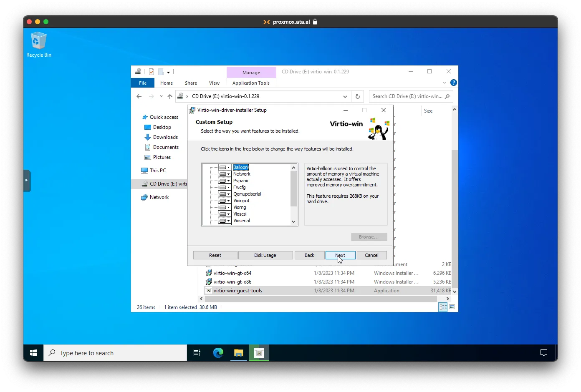Click the Manage contextual tab
This screenshot has height=392, width=581.
pos(251,73)
